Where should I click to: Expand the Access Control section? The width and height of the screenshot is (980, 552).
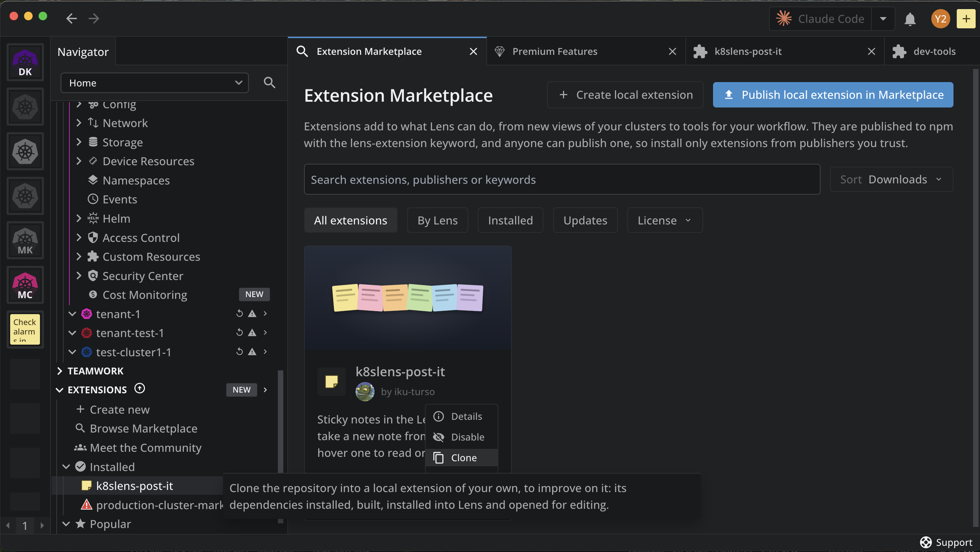tap(79, 238)
